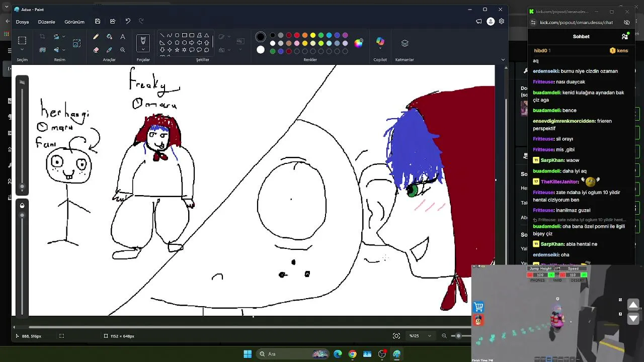Image resolution: width=644 pixels, height=362 pixels.
Task: Click the taskbar search box
Action: [x=293, y=354]
